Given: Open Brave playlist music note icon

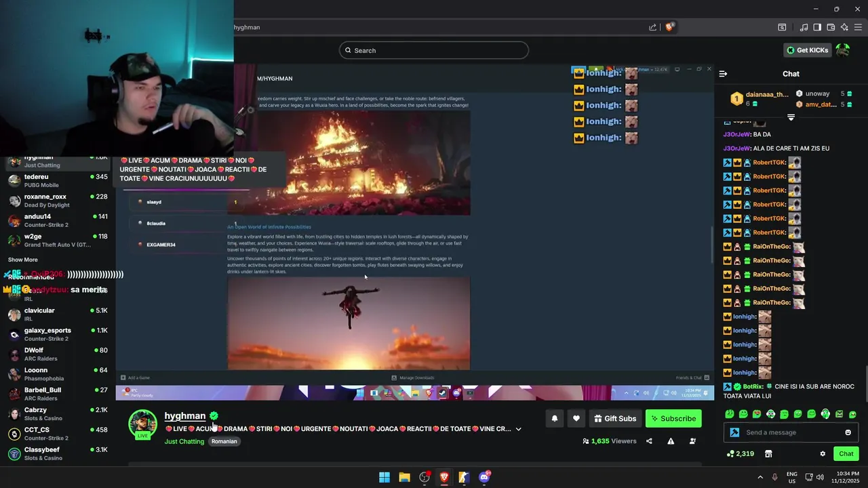Looking at the screenshot, I should tap(804, 27).
